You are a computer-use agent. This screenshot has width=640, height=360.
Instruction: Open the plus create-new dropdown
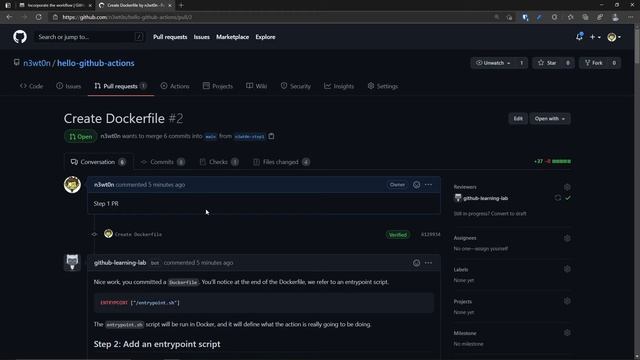[595, 37]
